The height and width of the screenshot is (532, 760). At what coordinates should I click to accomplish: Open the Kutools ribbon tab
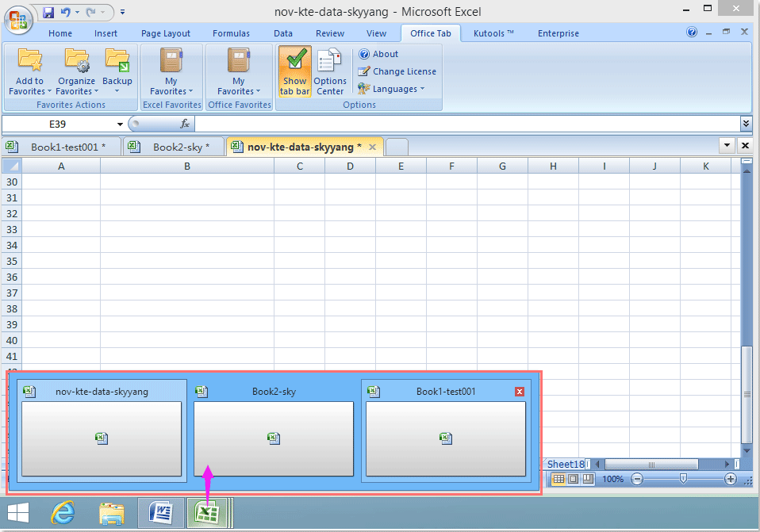pos(493,33)
